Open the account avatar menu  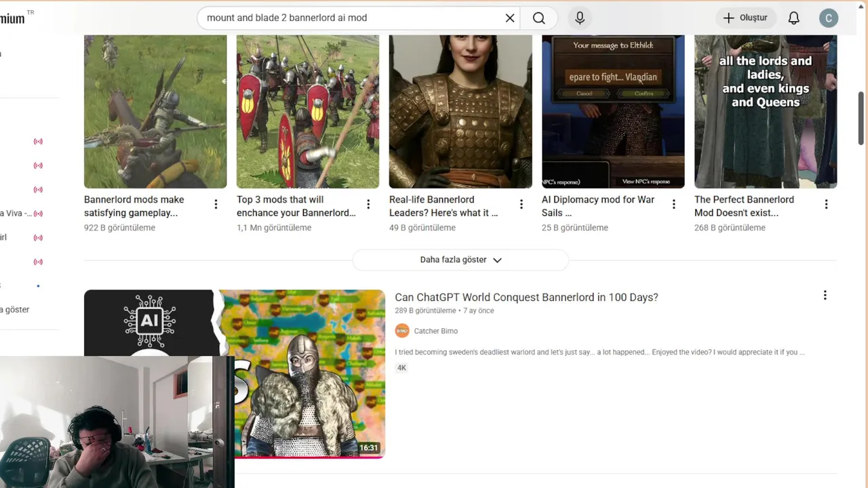click(828, 18)
